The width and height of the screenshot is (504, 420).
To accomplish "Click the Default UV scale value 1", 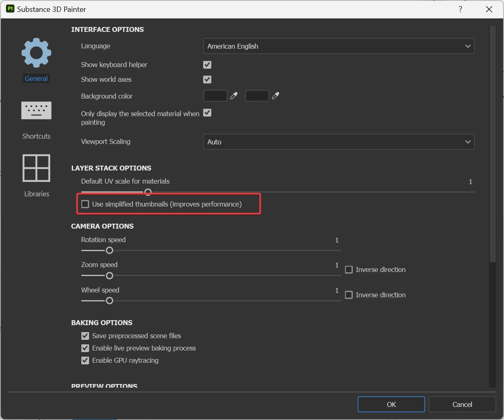I will coord(470,182).
